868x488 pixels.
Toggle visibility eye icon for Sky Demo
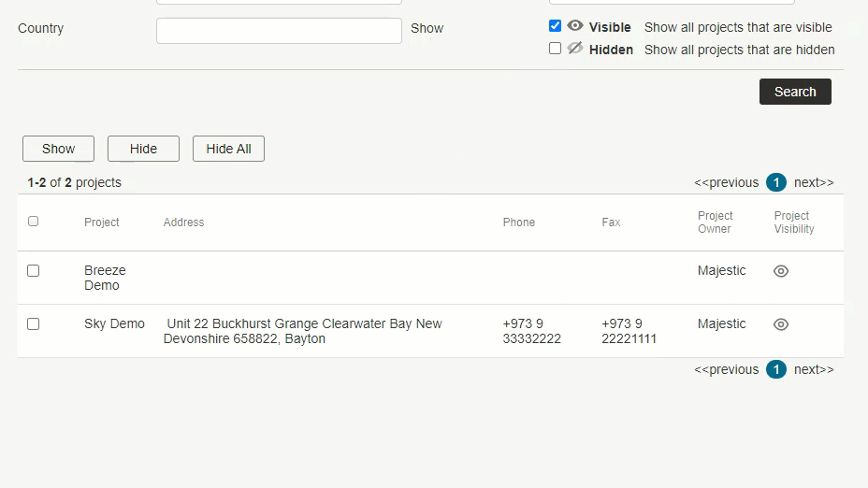(x=780, y=324)
